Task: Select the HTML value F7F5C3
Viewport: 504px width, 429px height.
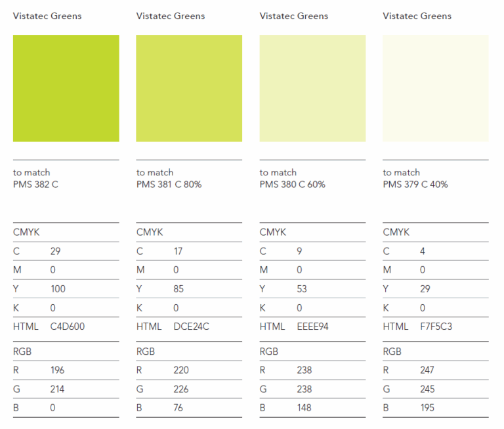Action: point(436,327)
